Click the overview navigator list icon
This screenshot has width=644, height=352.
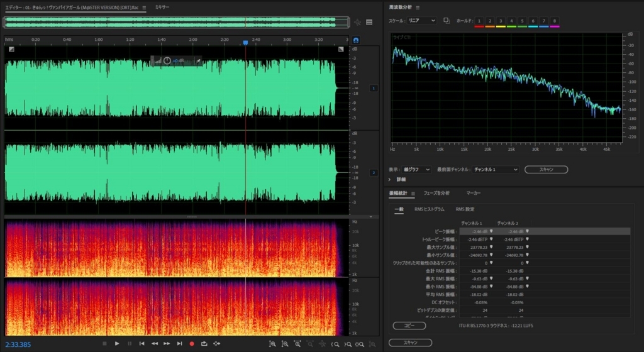click(x=369, y=22)
